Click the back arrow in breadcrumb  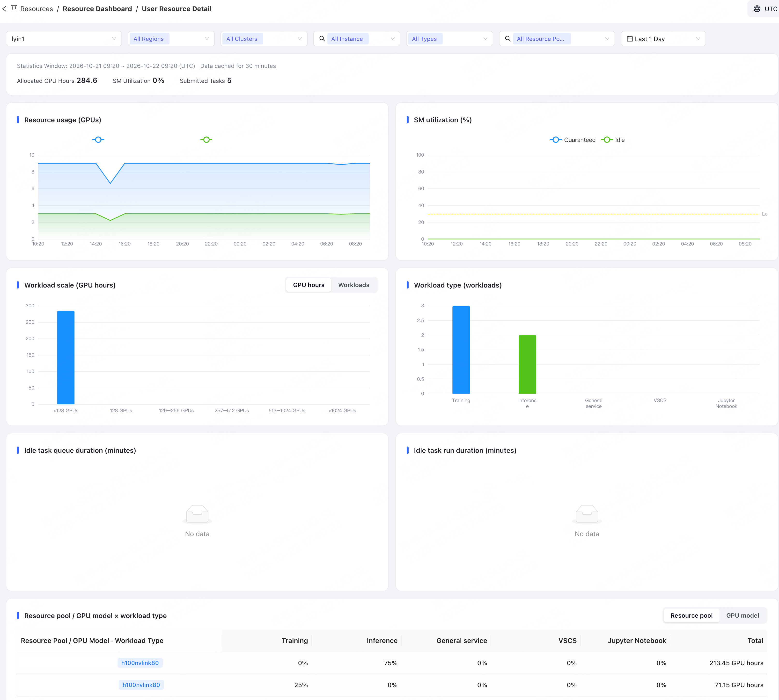pyautogui.click(x=4, y=8)
